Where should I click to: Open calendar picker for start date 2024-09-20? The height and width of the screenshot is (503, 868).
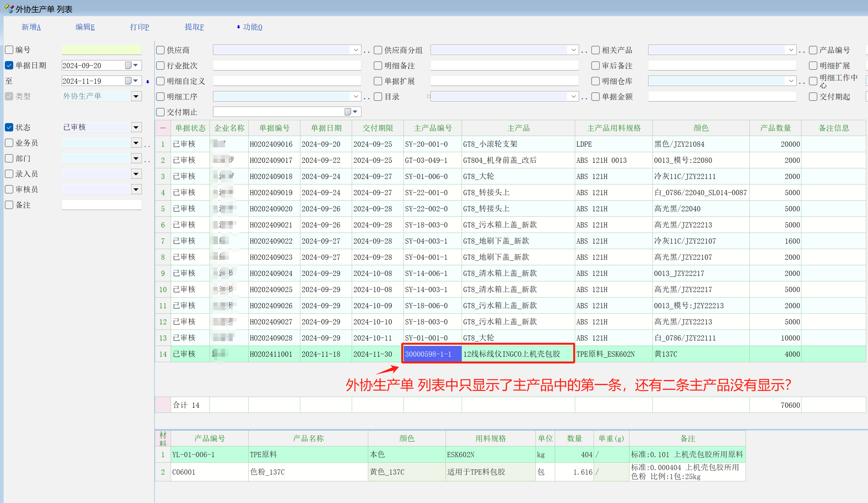(128, 65)
